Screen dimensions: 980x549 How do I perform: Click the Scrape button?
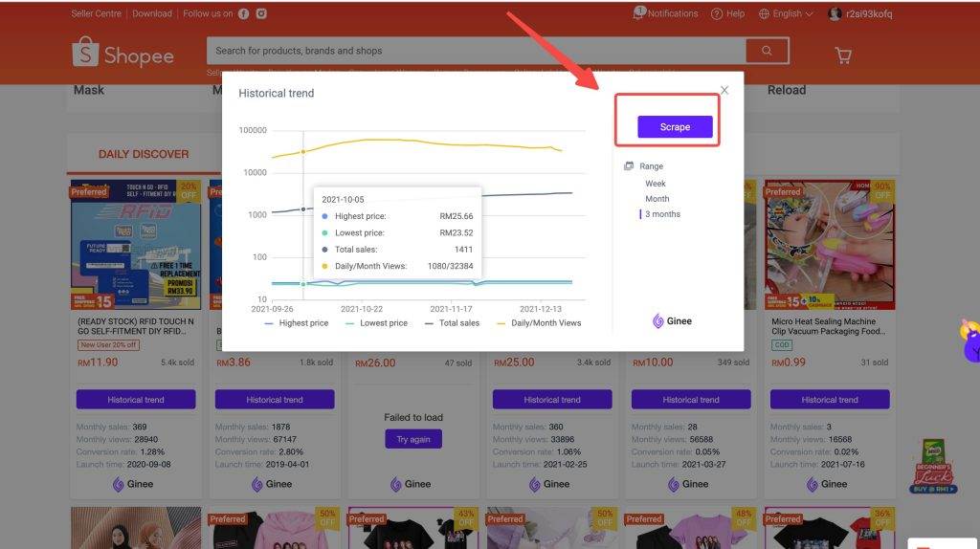675,127
